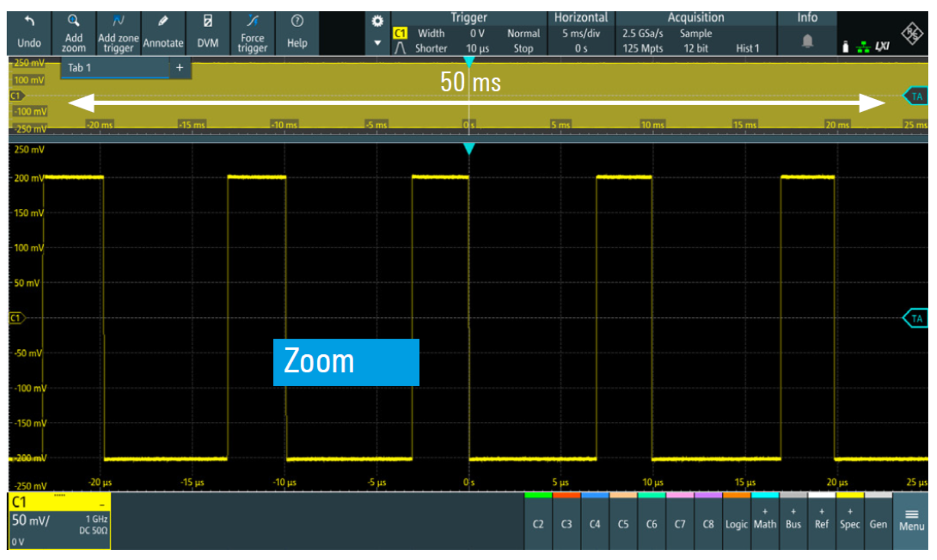Screen dimensions: 937x560
Task: Add a Math waveform
Action: coord(764,521)
